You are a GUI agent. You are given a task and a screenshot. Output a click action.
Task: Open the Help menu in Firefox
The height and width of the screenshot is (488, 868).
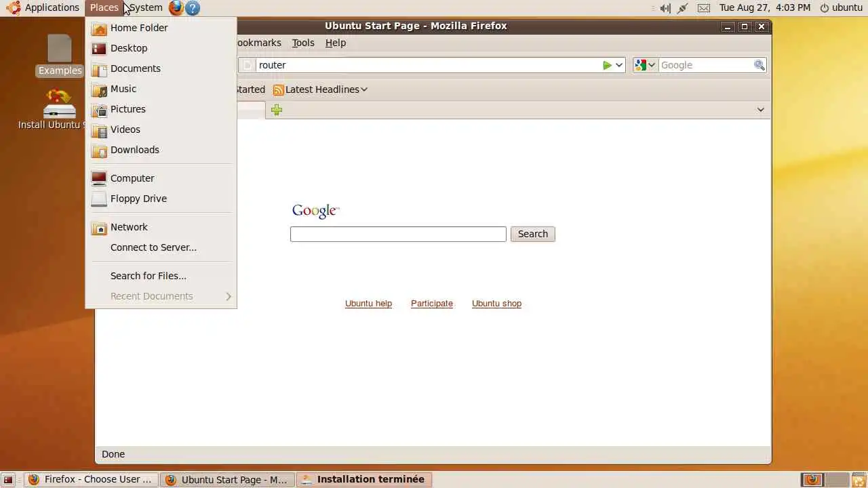tap(336, 43)
